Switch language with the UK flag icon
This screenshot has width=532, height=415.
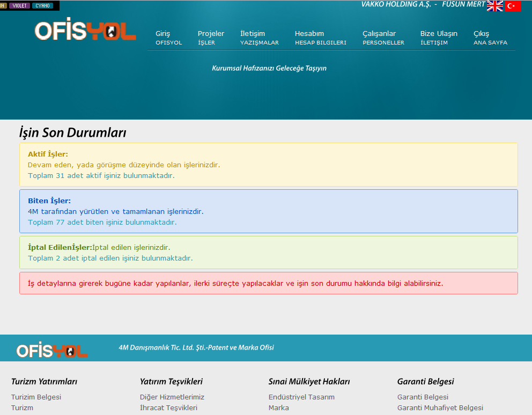(494, 6)
